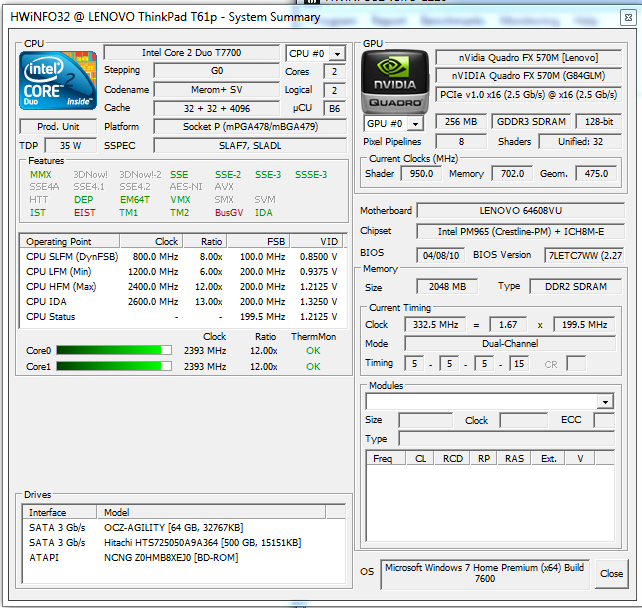Click the 128-bit bus width field

[x=599, y=122]
